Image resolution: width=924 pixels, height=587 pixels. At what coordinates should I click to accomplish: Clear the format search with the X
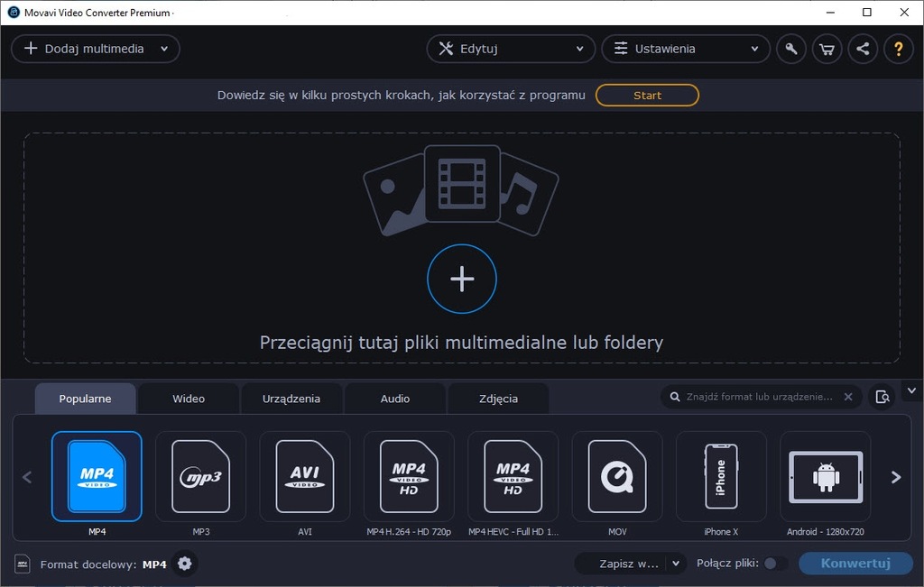[848, 397]
